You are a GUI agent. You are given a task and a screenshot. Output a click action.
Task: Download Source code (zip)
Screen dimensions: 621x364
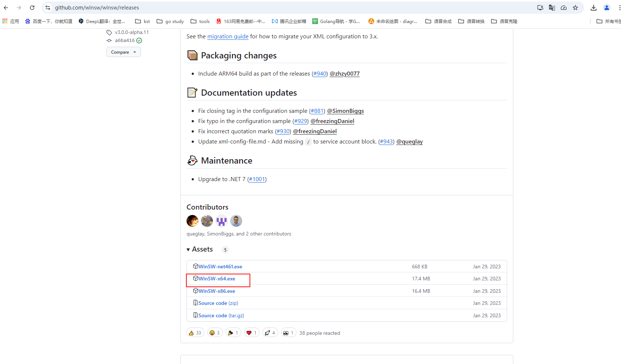pyautogui.click(x=218, y=303)
